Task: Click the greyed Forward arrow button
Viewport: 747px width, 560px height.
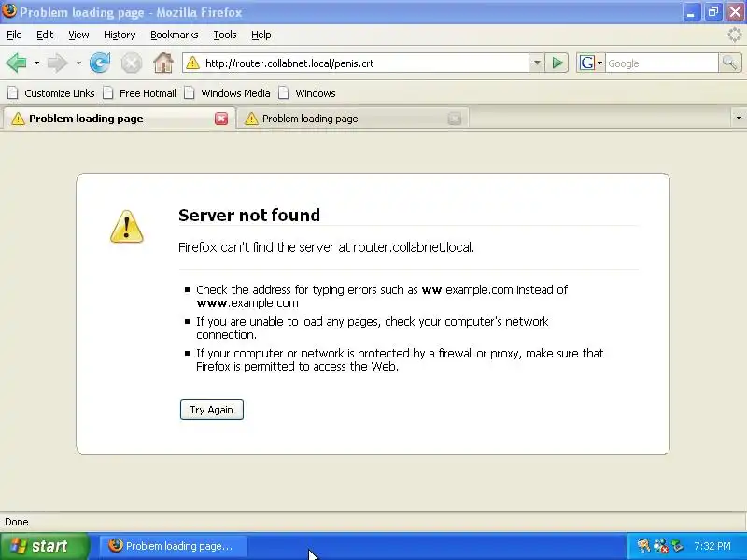Action: 57,63
